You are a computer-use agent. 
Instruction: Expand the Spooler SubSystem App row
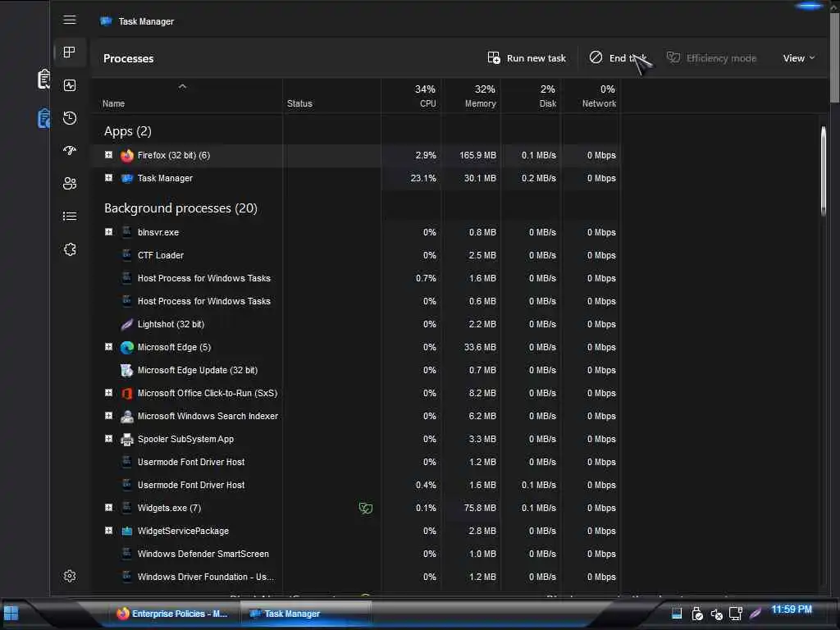[109, 439]
